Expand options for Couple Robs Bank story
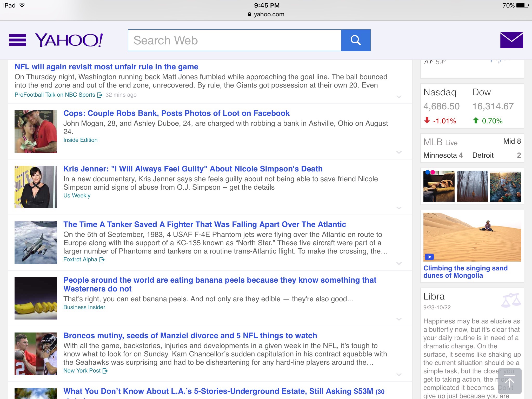The height and width of the screenshot is (399, 532). [x=399, y=152]
